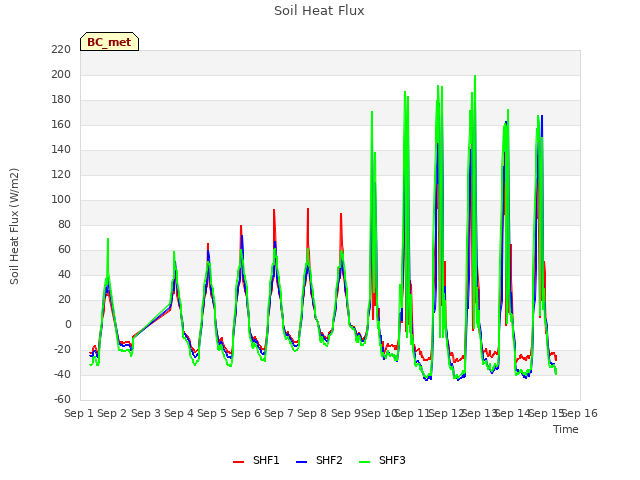640x480 pixels.
Task: Click the BC_met annotation label
Action: [x=109, y=42]
